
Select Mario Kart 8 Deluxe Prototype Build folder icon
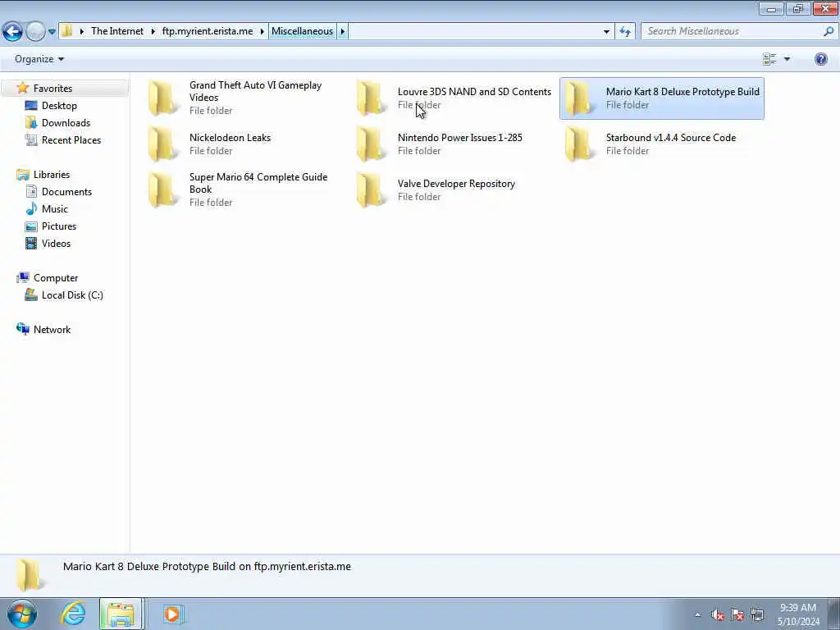580,98
